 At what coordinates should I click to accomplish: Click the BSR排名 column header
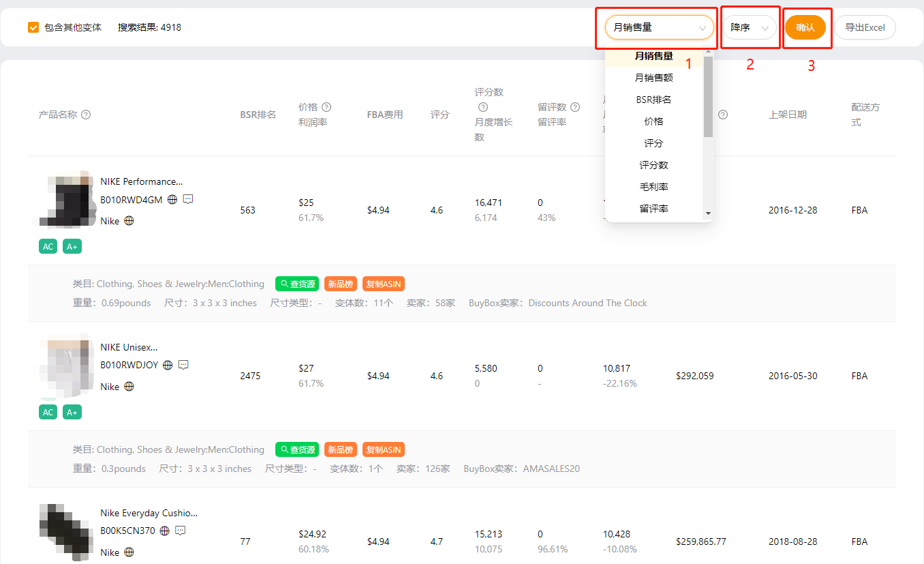[x=258, y=115]
